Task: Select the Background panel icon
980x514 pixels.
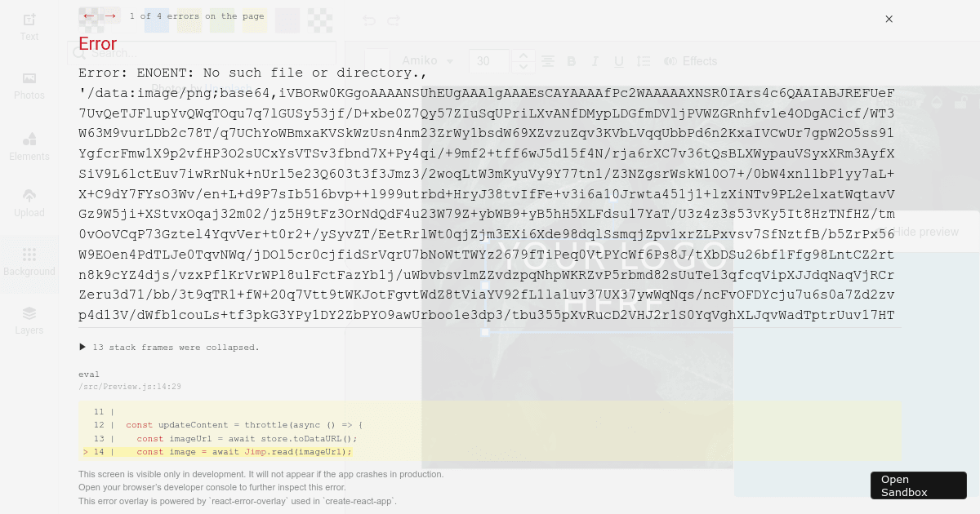Action: (x=29, y=262)
